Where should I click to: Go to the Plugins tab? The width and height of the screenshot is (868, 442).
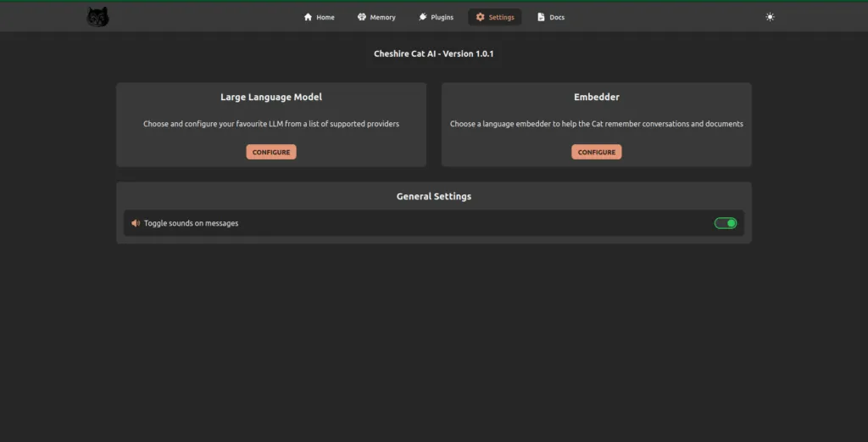click(x=437, y=17)
